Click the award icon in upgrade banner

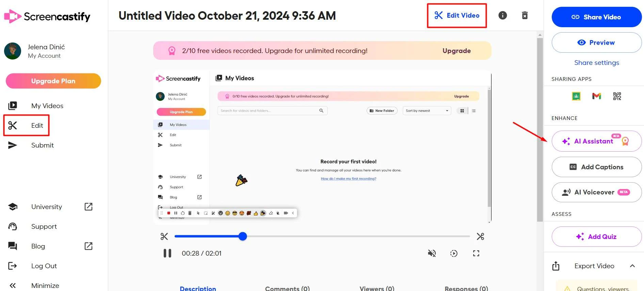click(x=172, y=51)
